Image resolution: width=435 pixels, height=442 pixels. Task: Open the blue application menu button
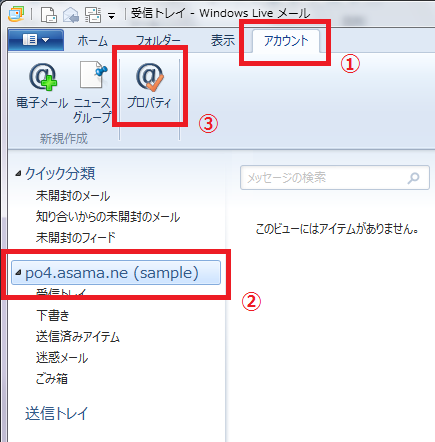[36, 40]
